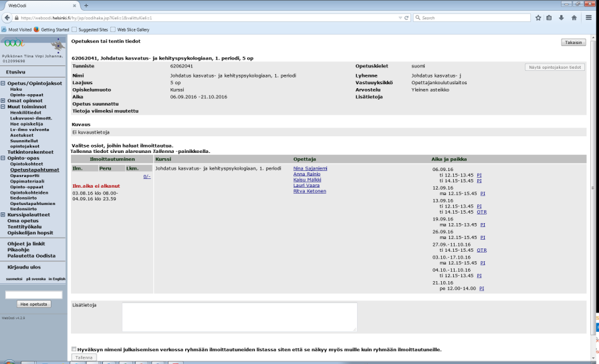This screenshot has height=364, width=599.
Task: Bookmark this page with the star icon
Action: (538, 17)
